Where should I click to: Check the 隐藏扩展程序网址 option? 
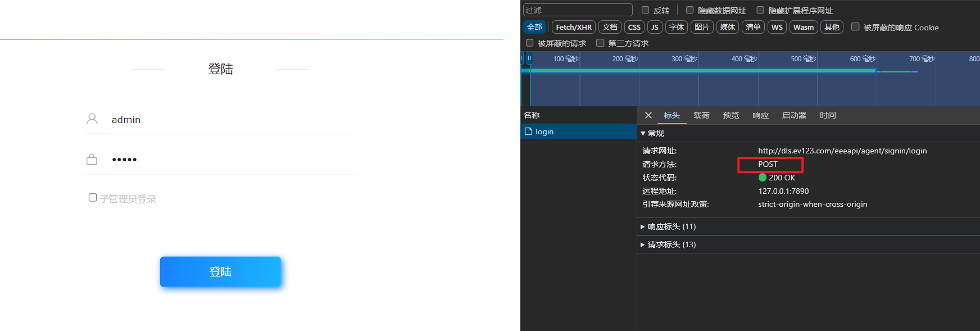point(760,10)
